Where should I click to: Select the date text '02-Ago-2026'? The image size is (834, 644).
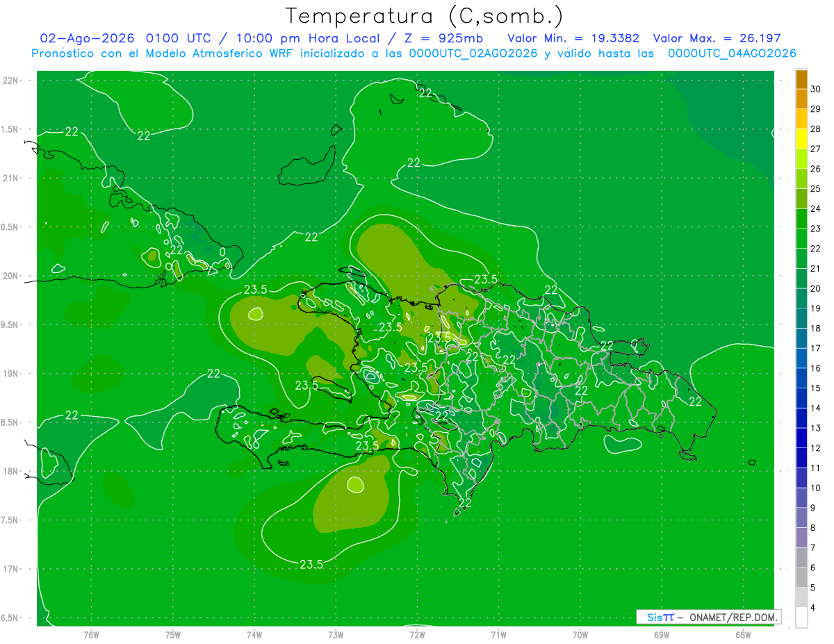[87, 38]
